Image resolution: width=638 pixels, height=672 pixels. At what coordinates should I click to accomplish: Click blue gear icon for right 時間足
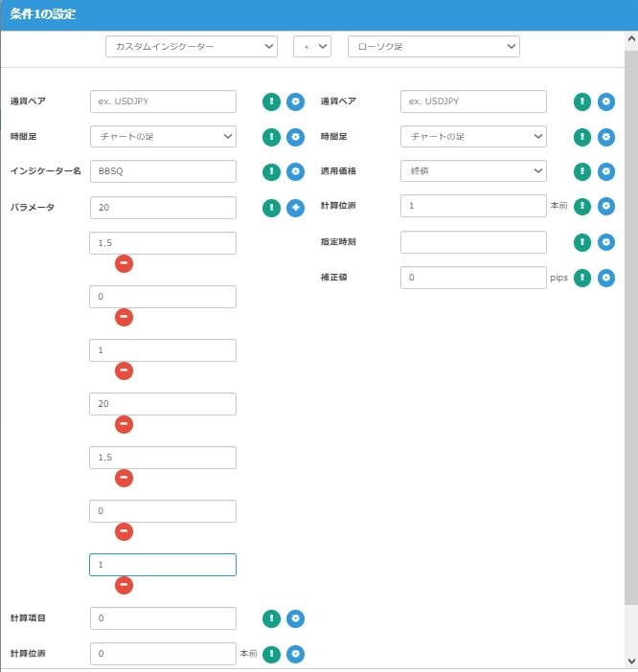(606, 137)
